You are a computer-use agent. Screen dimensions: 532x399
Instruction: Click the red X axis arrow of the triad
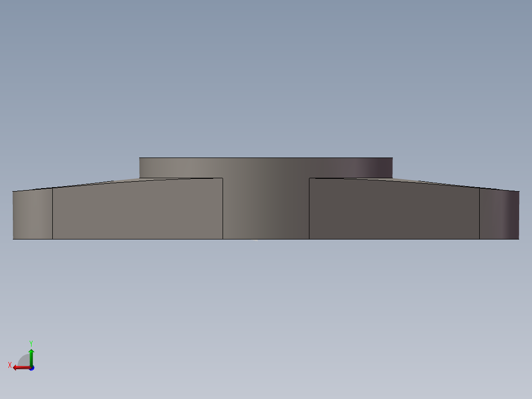pos(21,368)
